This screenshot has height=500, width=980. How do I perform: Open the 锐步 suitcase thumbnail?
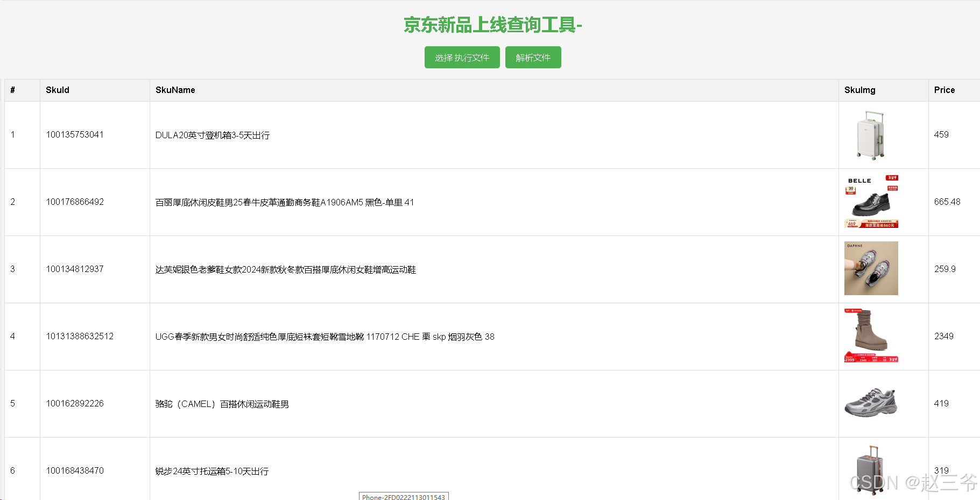[871, 470]
